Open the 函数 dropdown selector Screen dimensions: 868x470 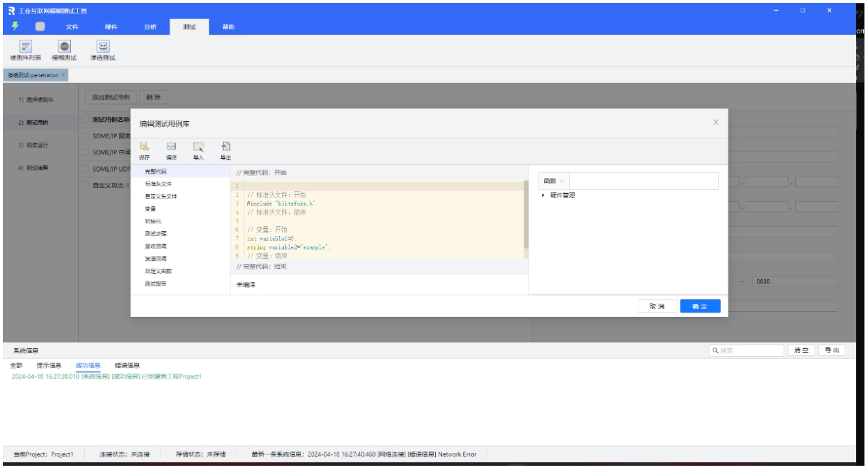click(553, 181)
